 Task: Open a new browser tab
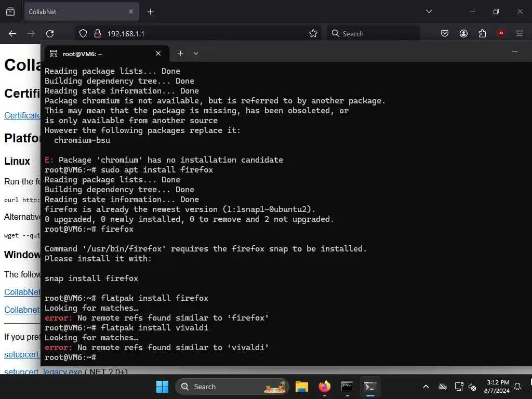point(150,12)
